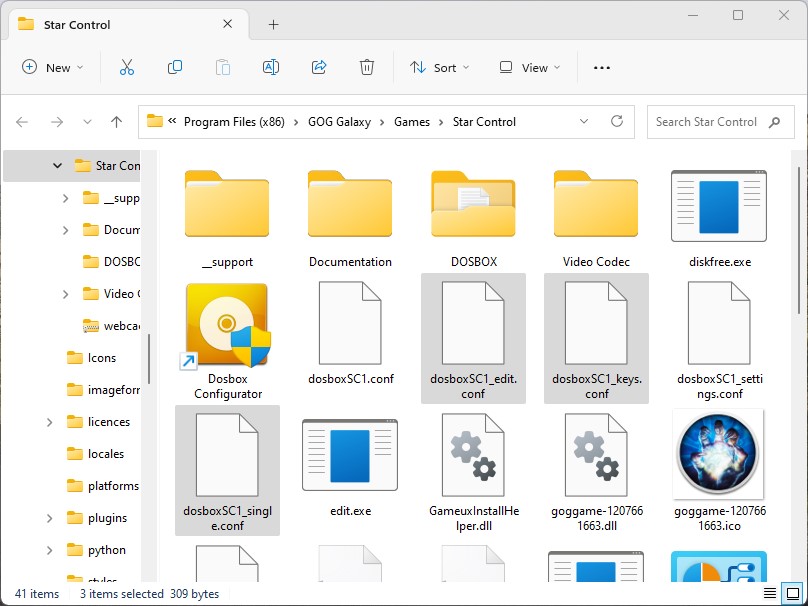Select the Documentation folder icon
Image resolution: width=808 pixels, height=606 pixels.
pyautogui.click(x=350, y=204)
